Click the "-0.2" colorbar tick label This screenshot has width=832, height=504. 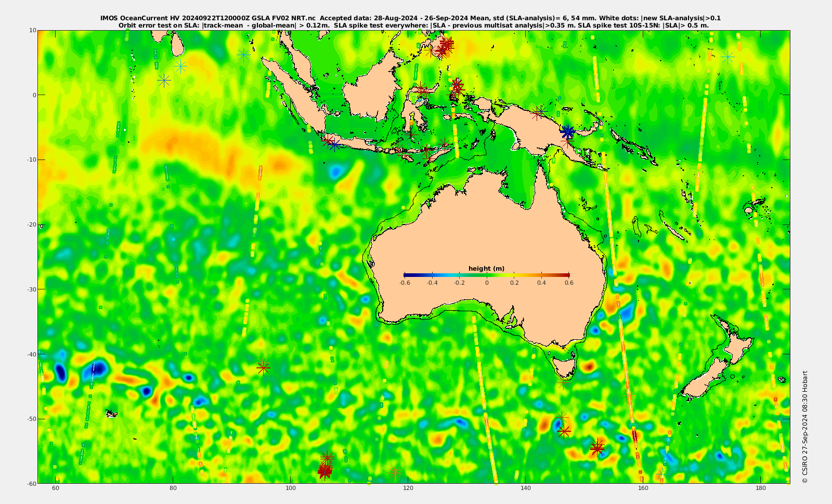click(x=459, y=283)
